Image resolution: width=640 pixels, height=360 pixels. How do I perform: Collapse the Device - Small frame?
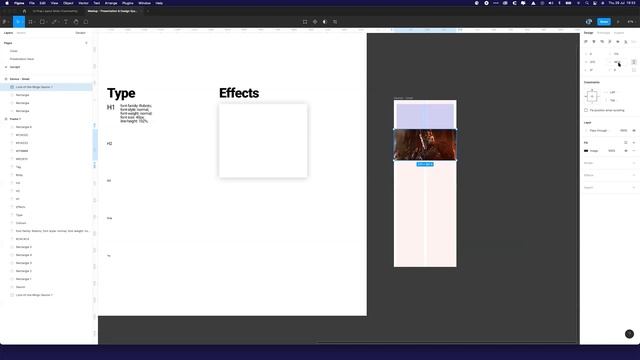pos(6,79)
